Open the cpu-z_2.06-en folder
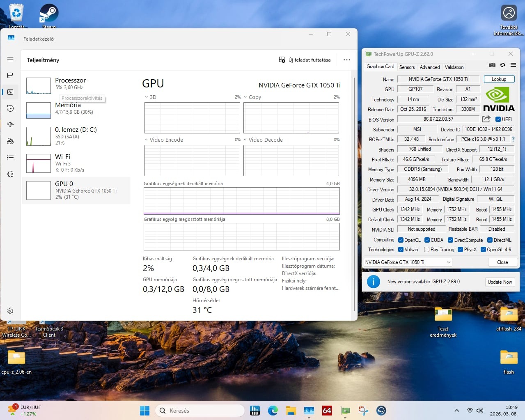 16,362
